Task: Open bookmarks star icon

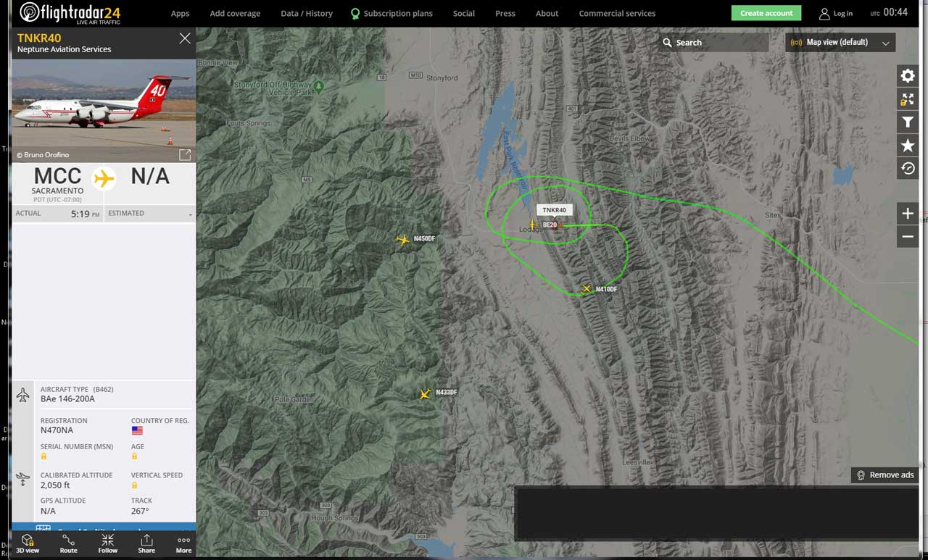Action: click(908, 146)
